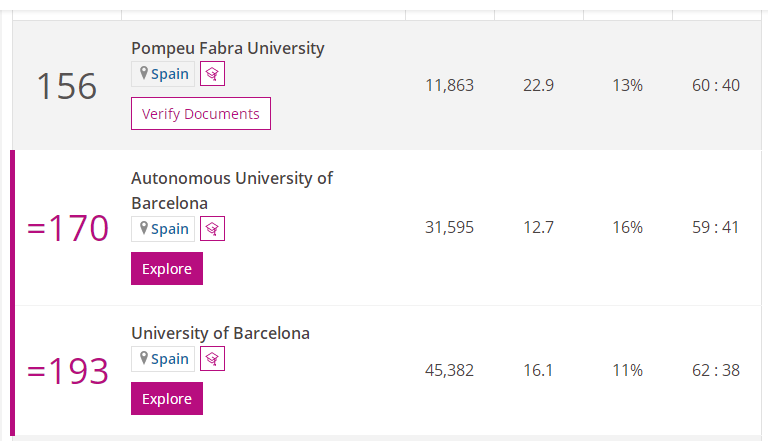768x441 pixels.
Task: Click the graduation cap icon for Autonomous University of Barcelona
Action: (212, 228)
